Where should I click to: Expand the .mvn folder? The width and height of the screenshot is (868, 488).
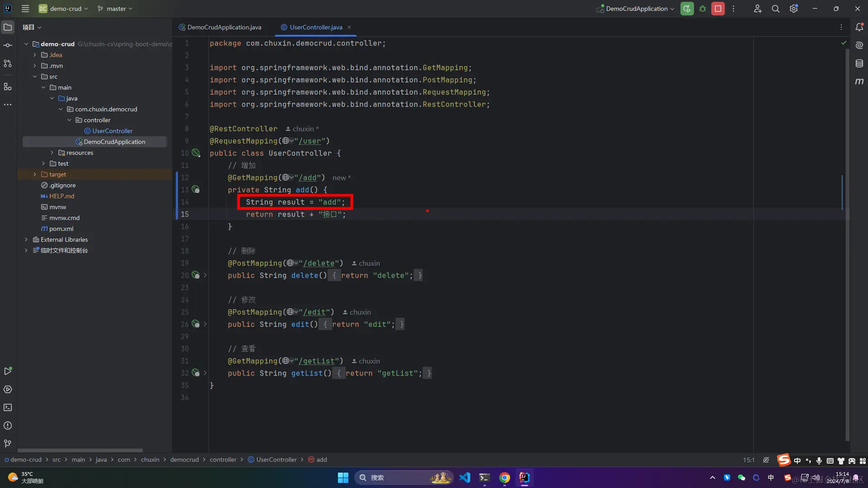click(35, 66)
